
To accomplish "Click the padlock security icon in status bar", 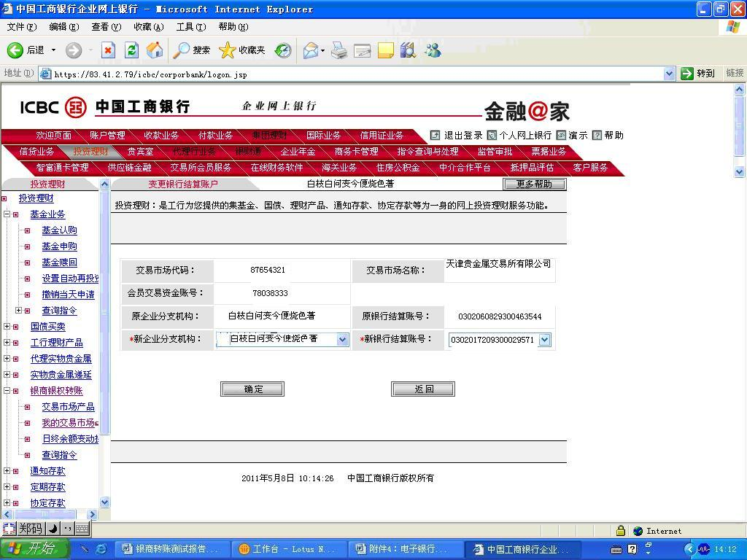I will [x=620, y=531].
